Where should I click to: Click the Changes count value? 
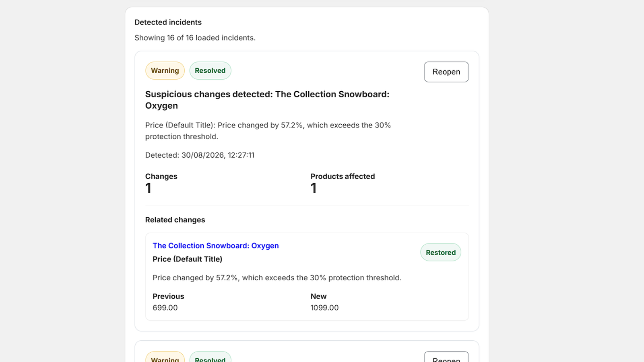click(148, 188)
